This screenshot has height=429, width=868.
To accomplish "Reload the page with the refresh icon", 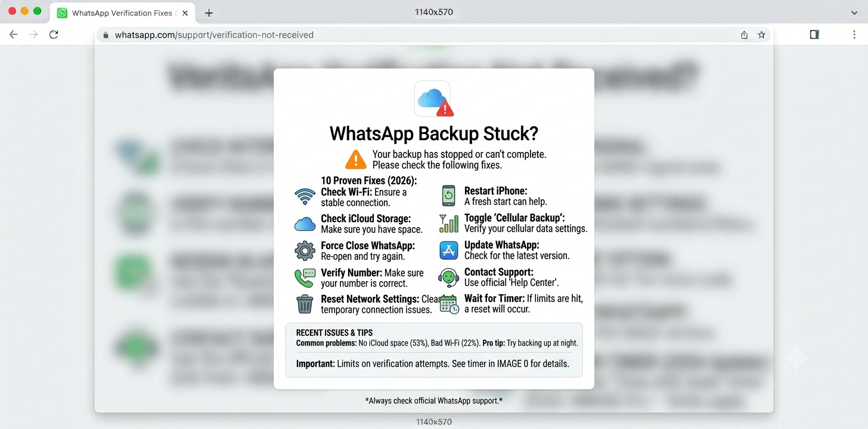I will click(54, 35).
